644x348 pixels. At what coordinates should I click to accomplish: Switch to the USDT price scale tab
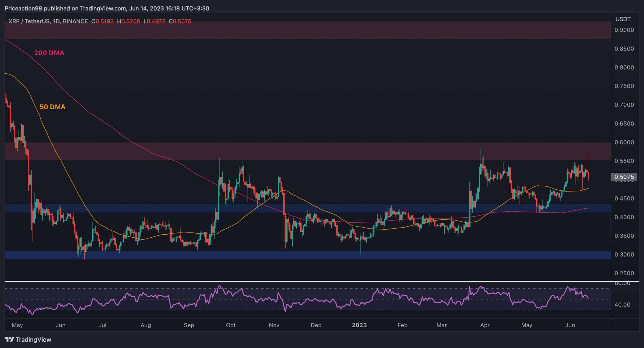click(x=623, y=19)
